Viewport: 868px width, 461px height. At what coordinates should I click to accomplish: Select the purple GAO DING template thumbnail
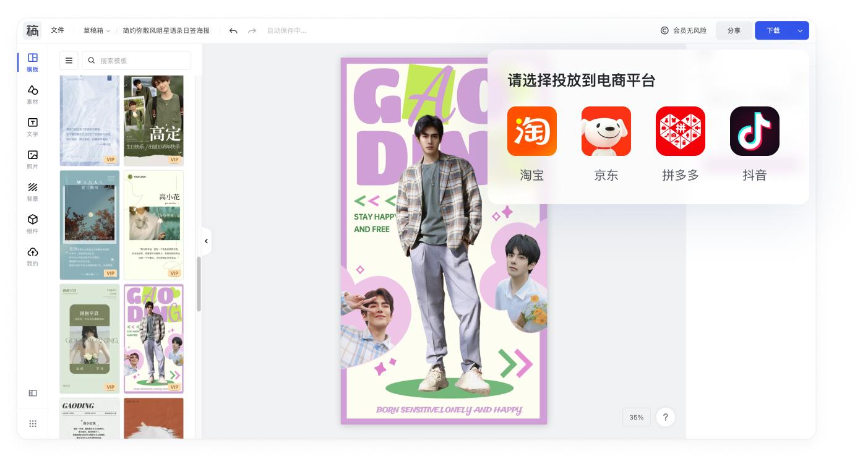tap(153, 338)
